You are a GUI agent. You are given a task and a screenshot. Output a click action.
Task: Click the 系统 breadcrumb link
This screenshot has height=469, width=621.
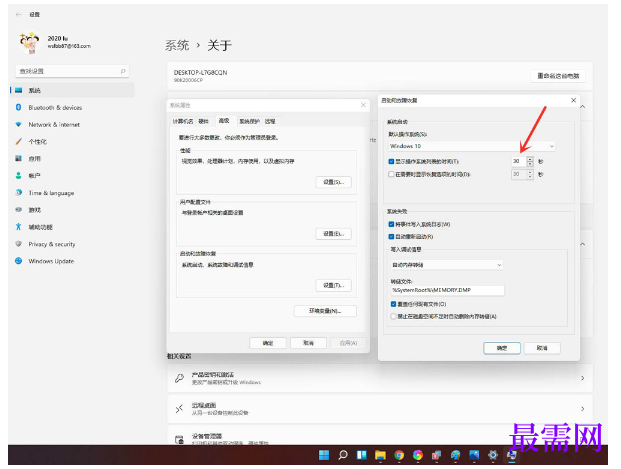pos(177,45)
